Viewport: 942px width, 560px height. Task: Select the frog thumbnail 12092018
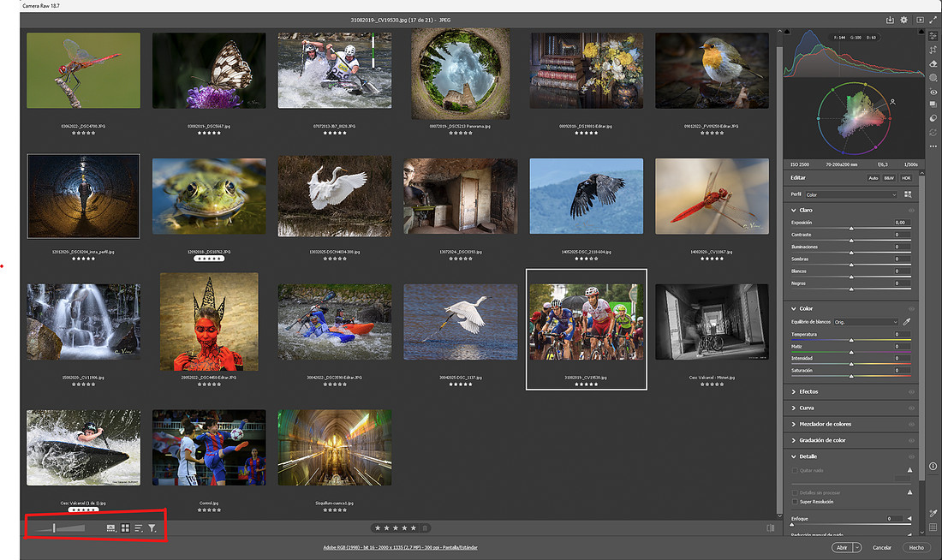point(209,196)
